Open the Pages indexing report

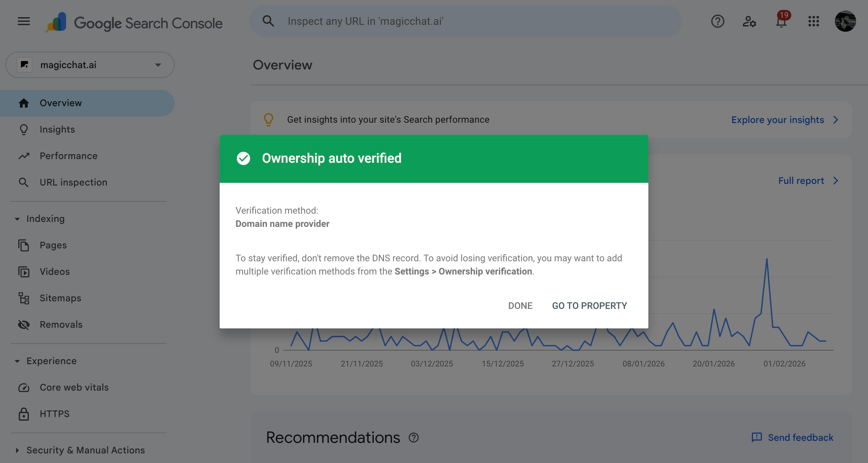pyautogui.click(x=87, y=245)
